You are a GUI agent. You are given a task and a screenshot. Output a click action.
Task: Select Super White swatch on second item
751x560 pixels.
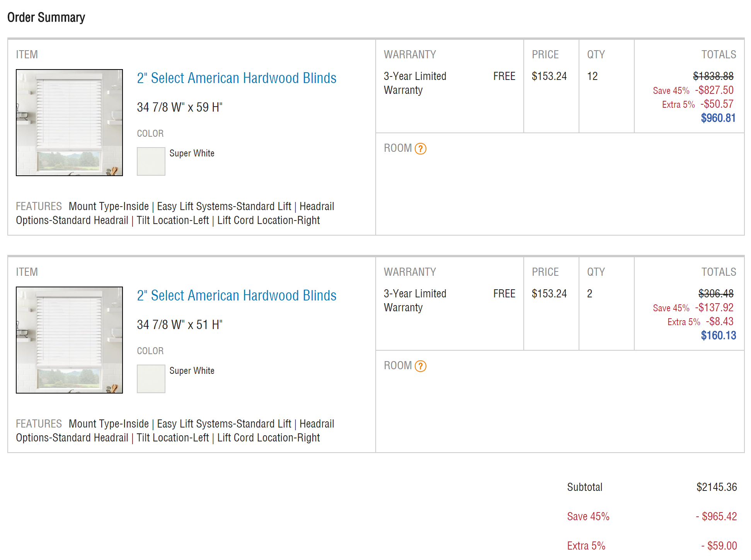click(x=151, y=379)
